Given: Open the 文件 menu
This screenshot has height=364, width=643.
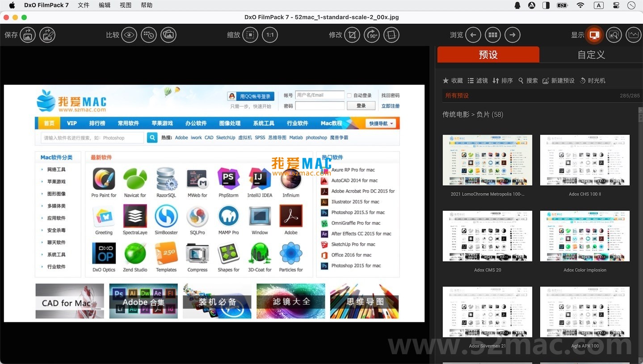Looking at the screenshot, I should pyautogui.click(x=84, y=5).
